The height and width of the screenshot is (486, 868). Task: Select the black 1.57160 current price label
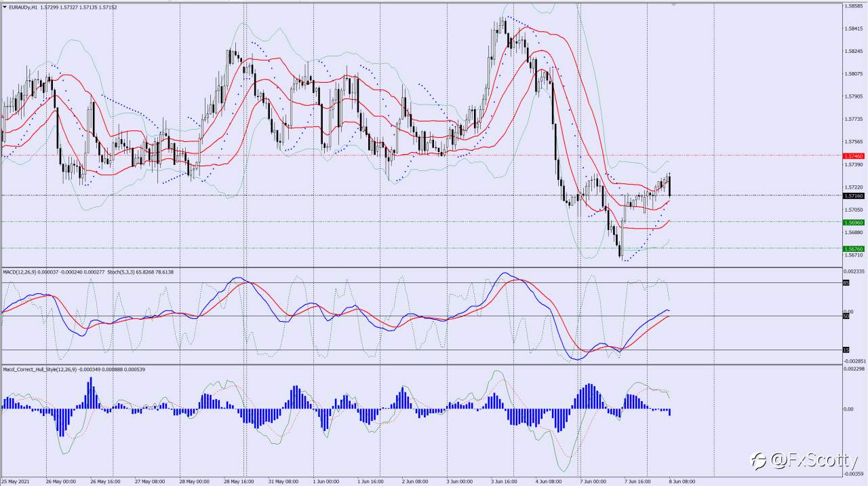[x=854, y=195]
